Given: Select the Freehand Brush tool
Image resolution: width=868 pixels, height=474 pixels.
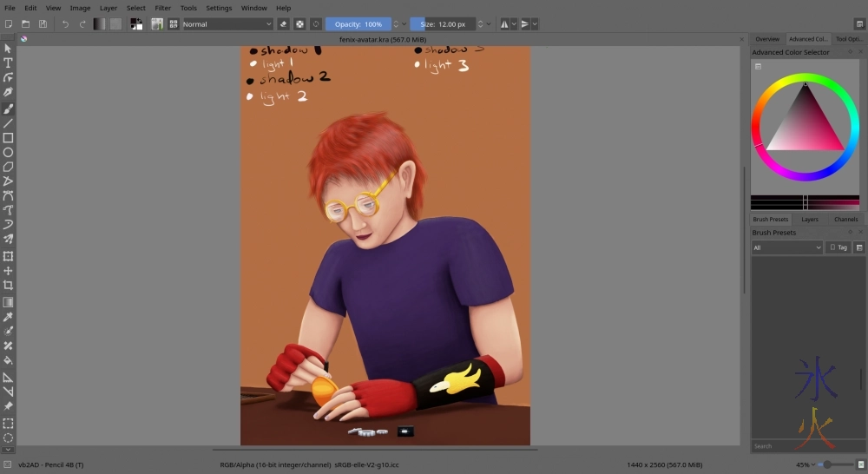Looking at the screenshot, I should [8, 109].
